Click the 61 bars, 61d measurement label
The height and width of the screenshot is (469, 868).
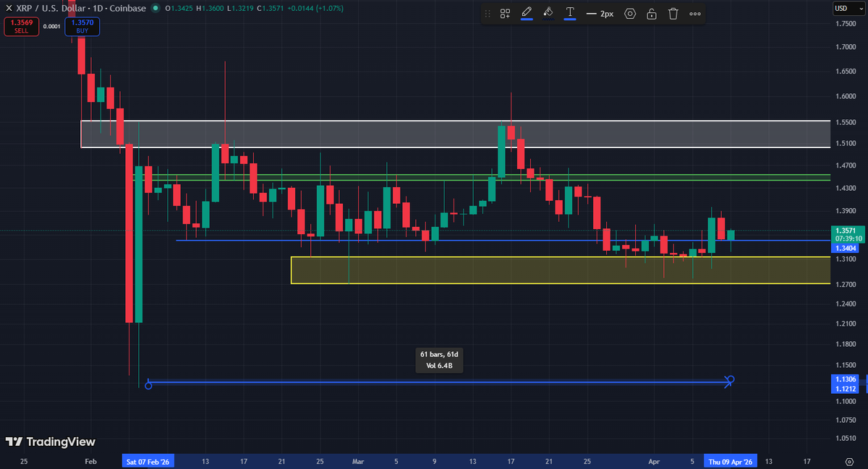pos(440,360)
